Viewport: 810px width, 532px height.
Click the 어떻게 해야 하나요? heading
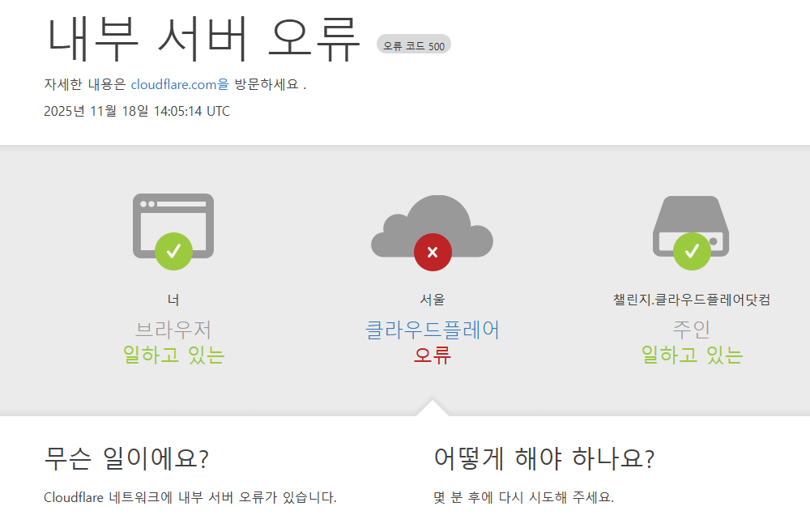(544, 458)
